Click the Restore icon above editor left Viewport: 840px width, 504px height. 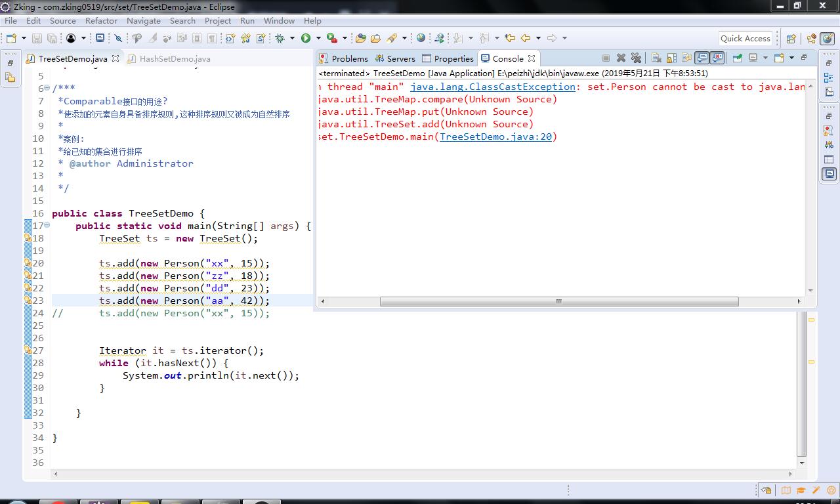[x=10, y=63]
